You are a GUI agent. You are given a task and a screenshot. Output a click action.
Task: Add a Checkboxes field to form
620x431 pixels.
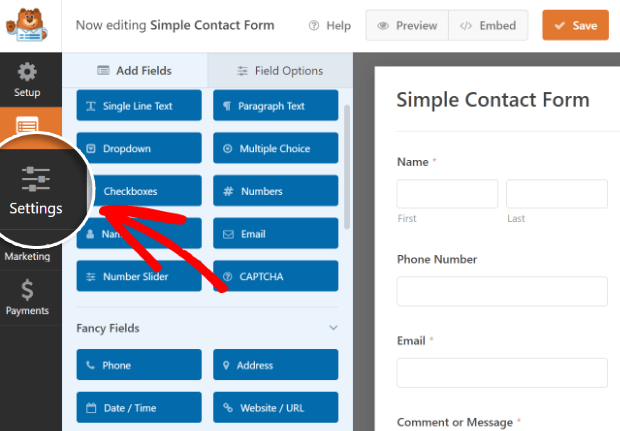click(138, 191)
